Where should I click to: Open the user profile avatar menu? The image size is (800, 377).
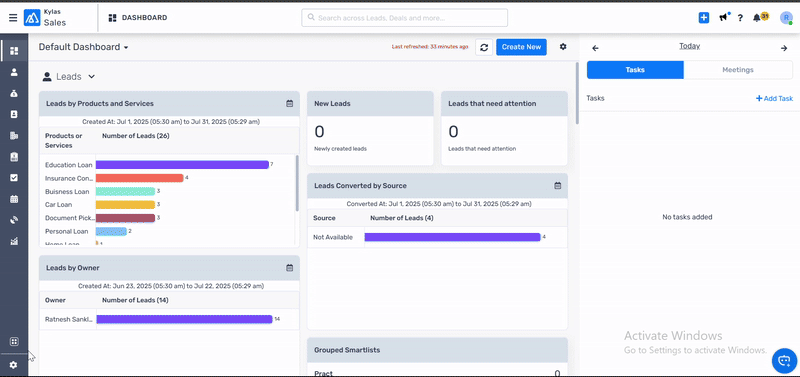coord(786,18)
